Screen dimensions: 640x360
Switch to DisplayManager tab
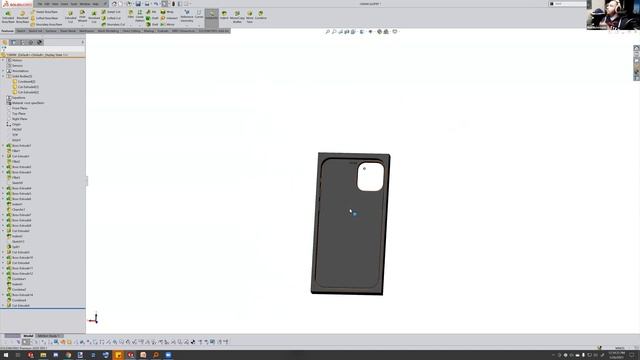[x=39, y=42]
